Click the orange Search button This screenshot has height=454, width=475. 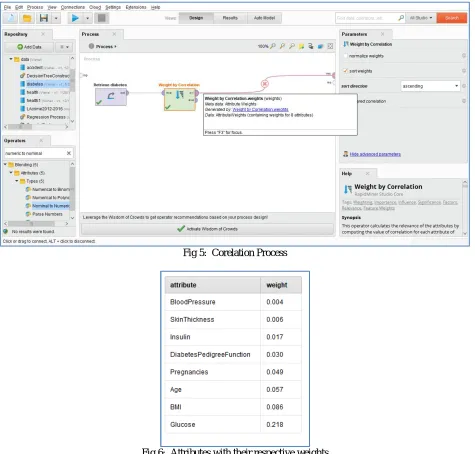(452, 18)
